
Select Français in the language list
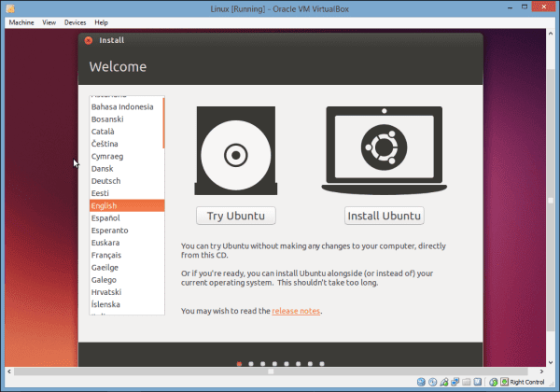click(126, 255)
